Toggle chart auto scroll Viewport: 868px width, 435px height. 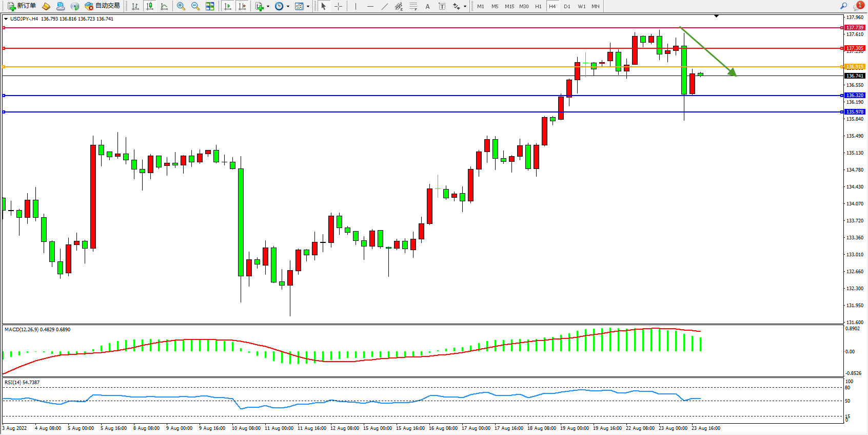point(228,6)
